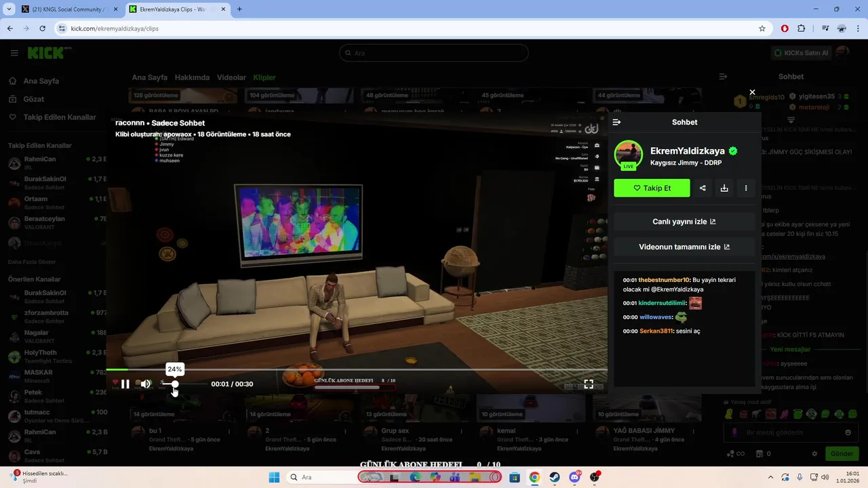868x488 pixels.
Task: Open Chrome extensions puzzle icon
Action: coord(802,28)
